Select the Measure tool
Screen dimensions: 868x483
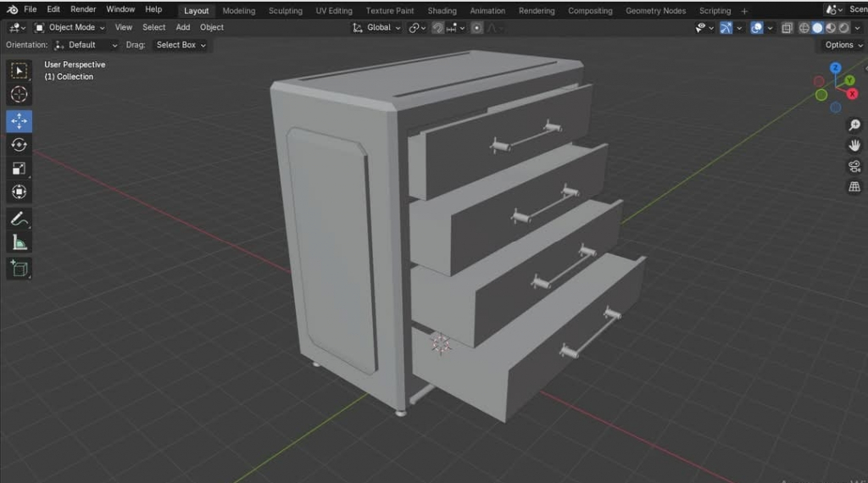tap(19, 243)
